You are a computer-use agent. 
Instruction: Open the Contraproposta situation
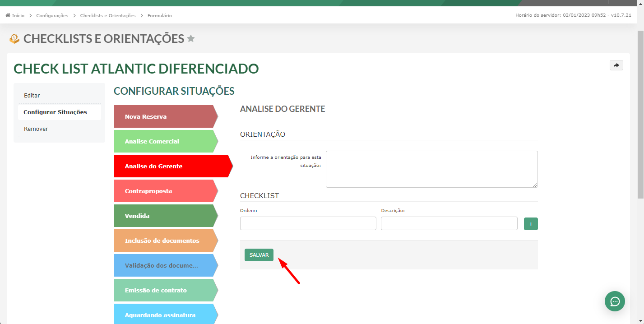166,191
